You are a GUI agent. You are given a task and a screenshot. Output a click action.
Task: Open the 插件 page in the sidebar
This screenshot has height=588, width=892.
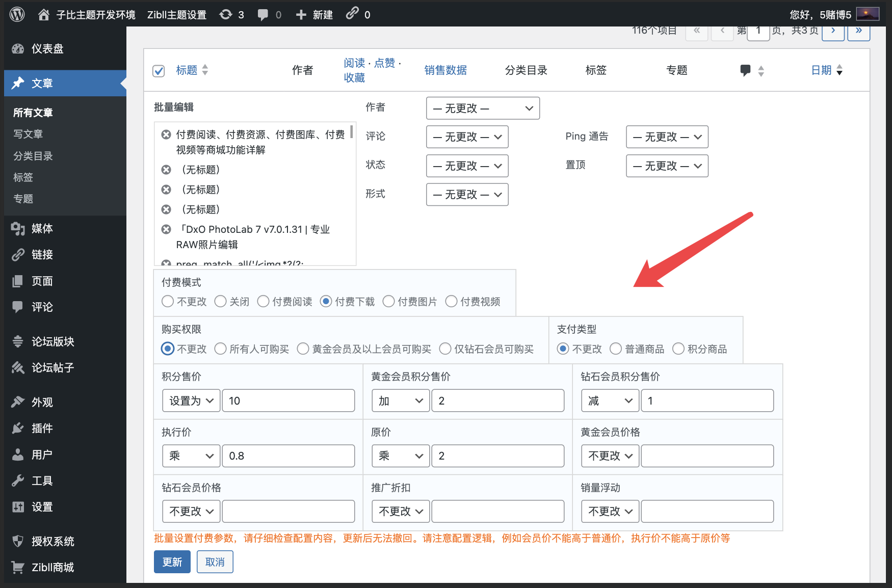[41, 428]
